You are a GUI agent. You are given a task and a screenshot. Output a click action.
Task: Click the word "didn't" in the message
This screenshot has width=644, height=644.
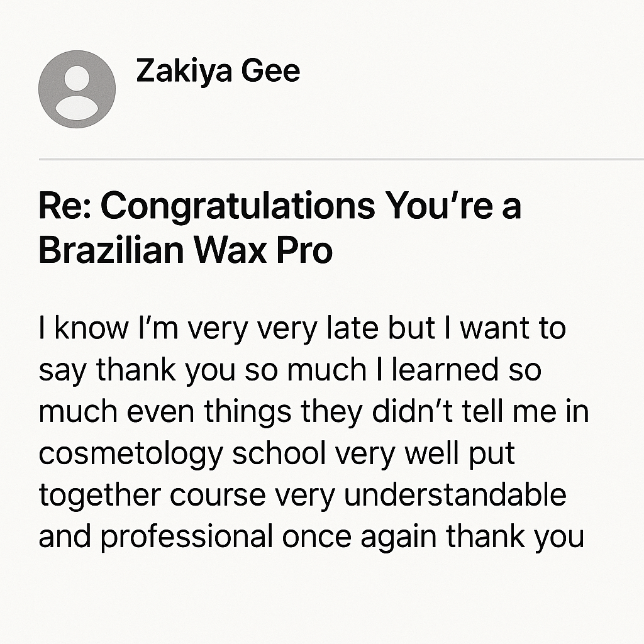click(x=412, y=411)
